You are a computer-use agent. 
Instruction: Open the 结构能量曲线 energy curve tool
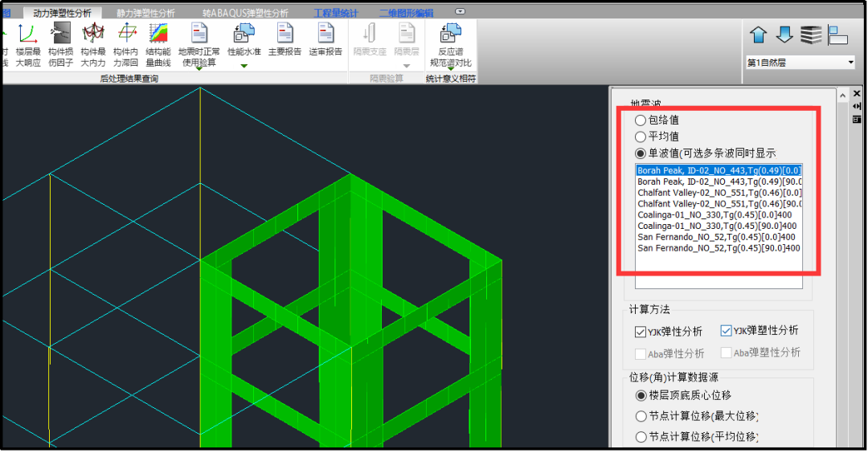158,45
